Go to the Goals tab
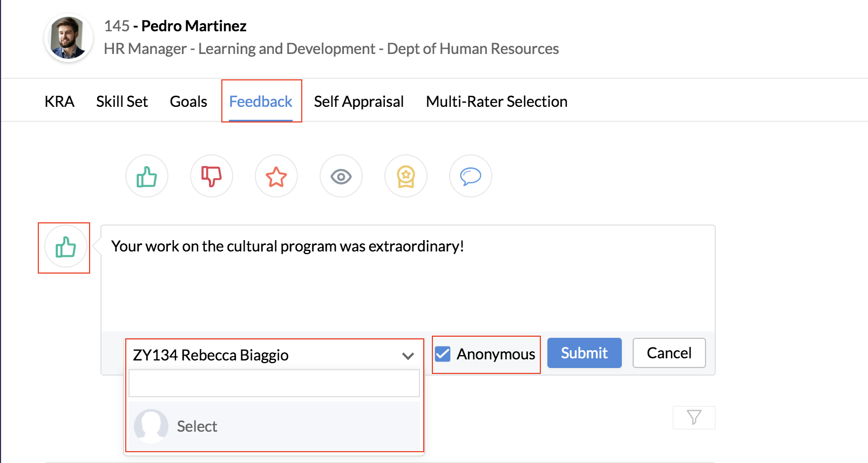868x463 pixels. tap(188, 101)
